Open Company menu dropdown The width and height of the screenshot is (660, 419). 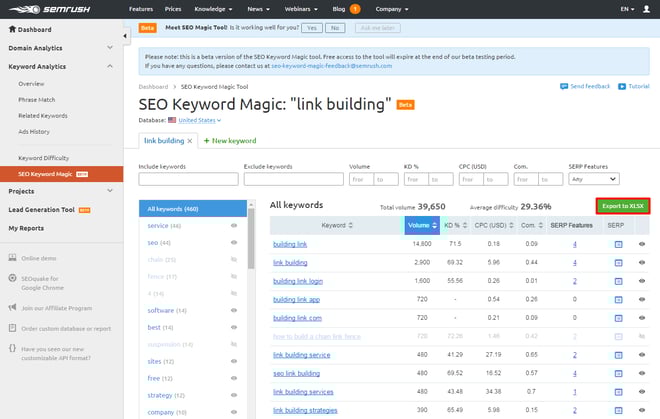coord(392,9)
